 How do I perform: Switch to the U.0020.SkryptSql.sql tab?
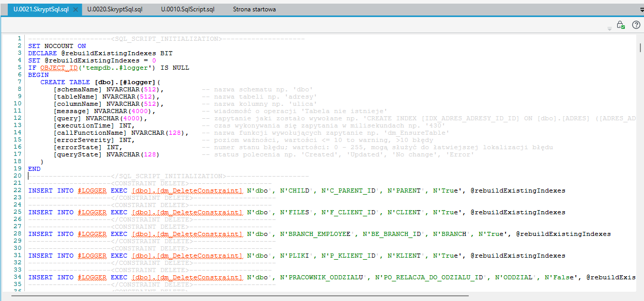point(115,10)
